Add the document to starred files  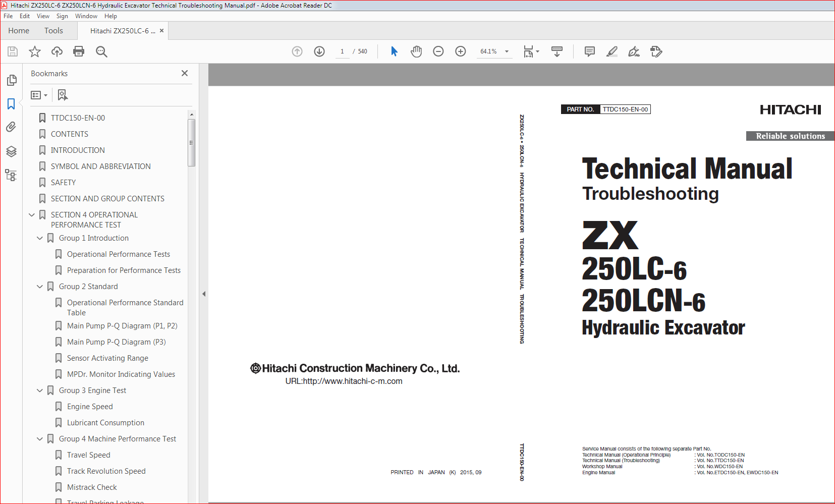click(35, 51)
